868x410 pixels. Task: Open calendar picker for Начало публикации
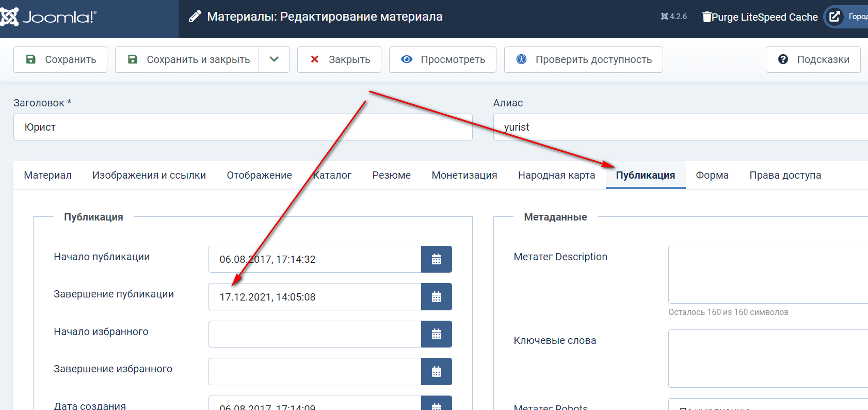436,259
